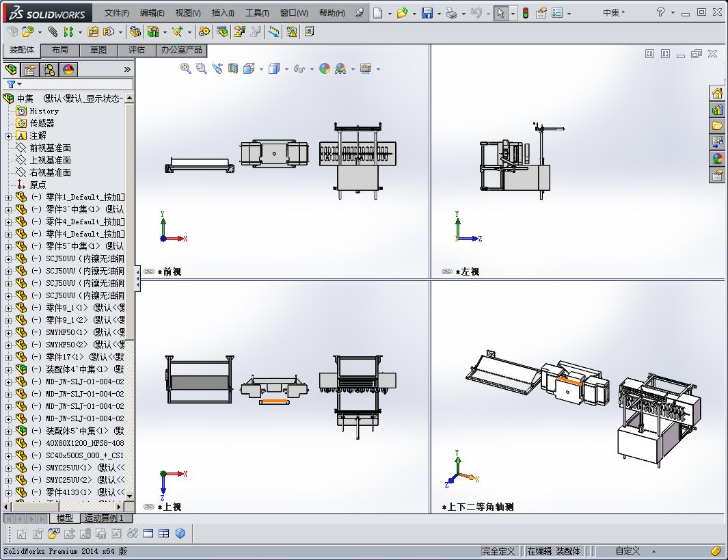This screenshot has width=728, height=560.
Task: Expand the SMYHF50<1> component node
Action: [x=8, y=333]
